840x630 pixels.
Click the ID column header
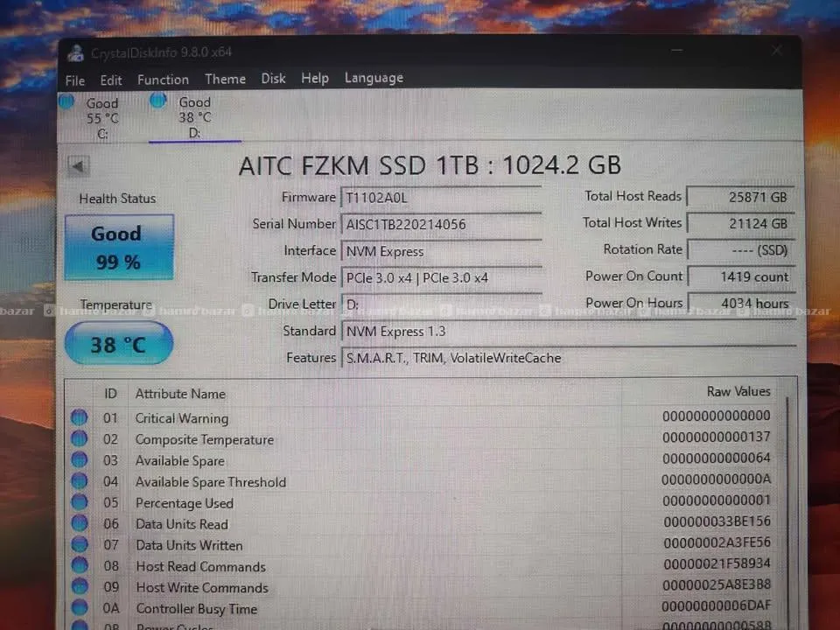(x=110, y=395)
